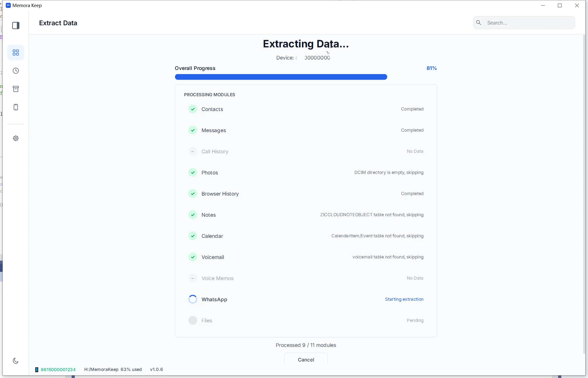Open the archive box icon
This screenshot has width=588, height=378.
16,89
